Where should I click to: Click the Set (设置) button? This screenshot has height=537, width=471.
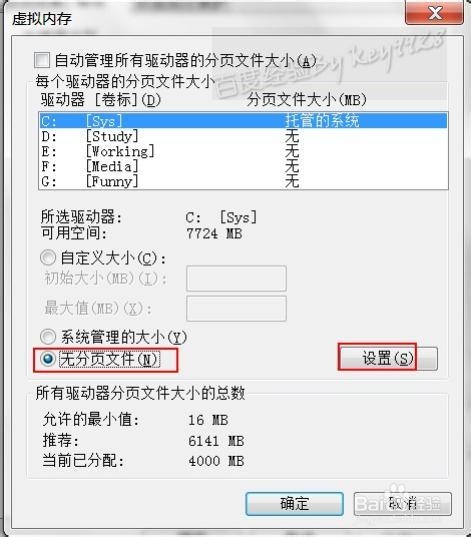coord(388,359)
